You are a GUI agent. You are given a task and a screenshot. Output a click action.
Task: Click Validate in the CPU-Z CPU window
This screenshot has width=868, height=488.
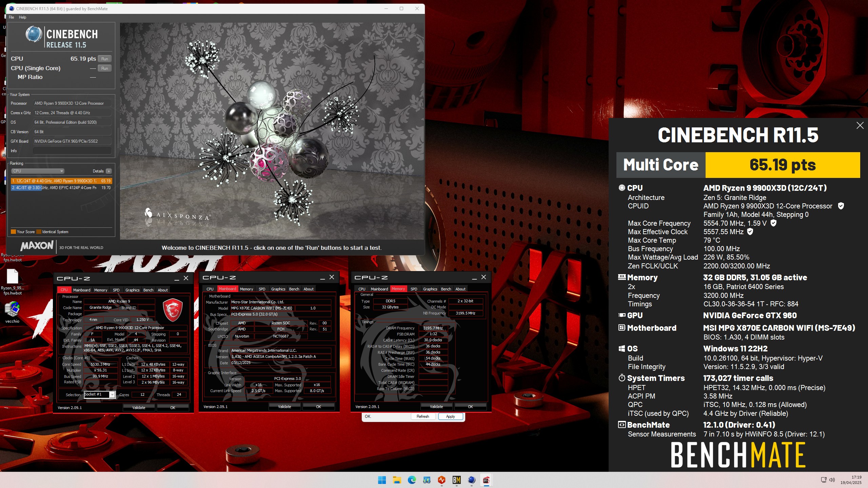(139, 408)
